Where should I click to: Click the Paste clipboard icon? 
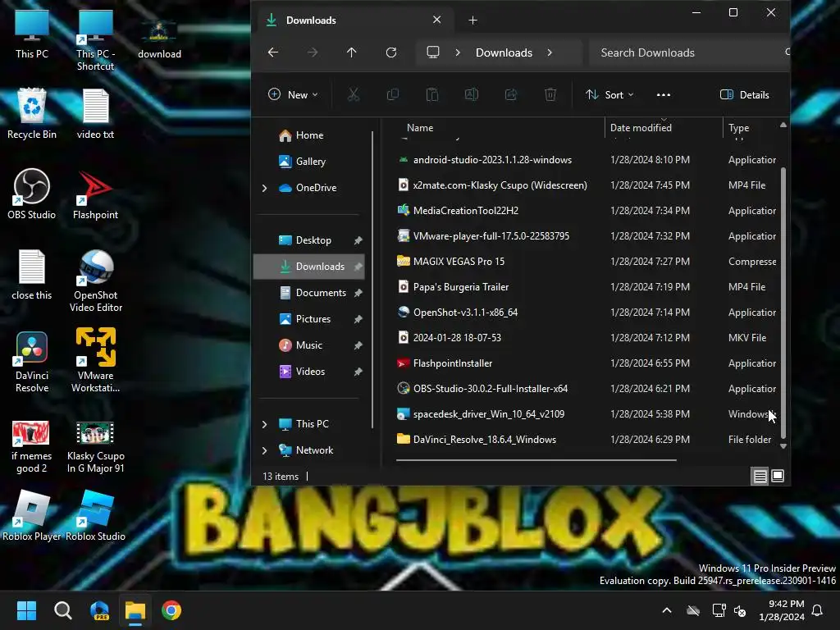431,95
